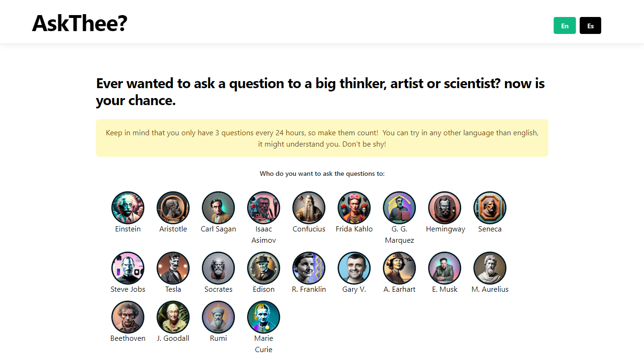Screen dimensions: 644x362
Task: Pick the Seneca portrait icon
Action: [x=490, y=208]
